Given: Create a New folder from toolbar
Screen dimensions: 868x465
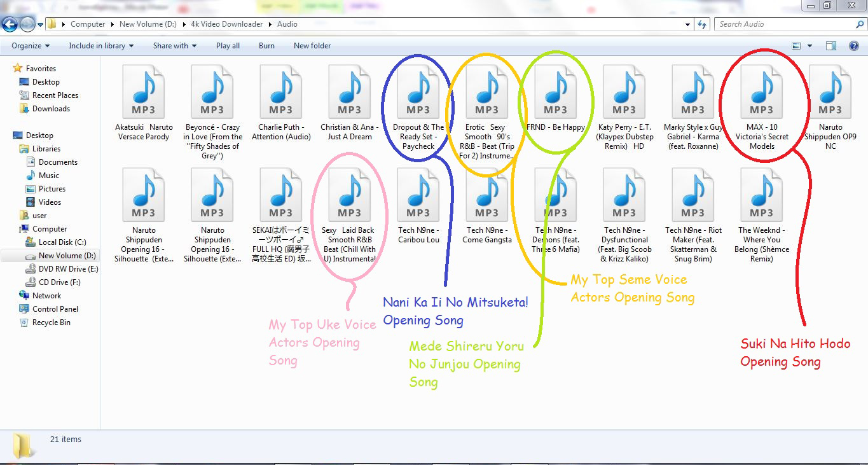Looking at the screenshot, I should [312, 46].
